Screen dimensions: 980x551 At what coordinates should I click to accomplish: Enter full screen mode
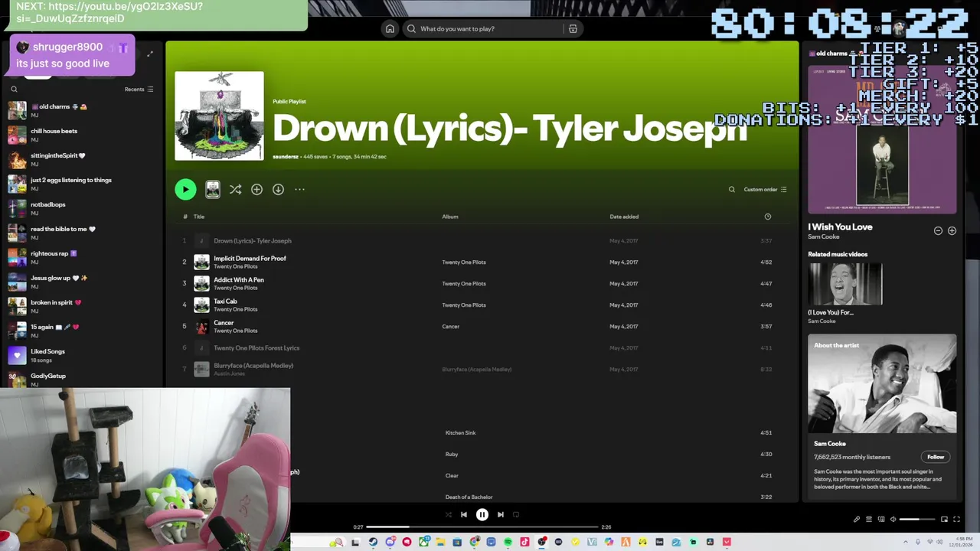click(x=956, y=520)
